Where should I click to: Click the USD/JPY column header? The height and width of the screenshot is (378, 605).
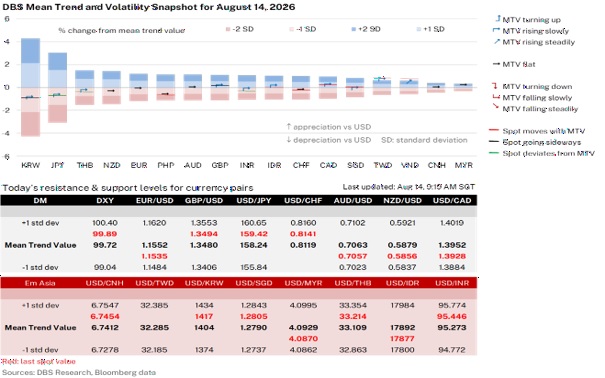(x=253, y=201)
